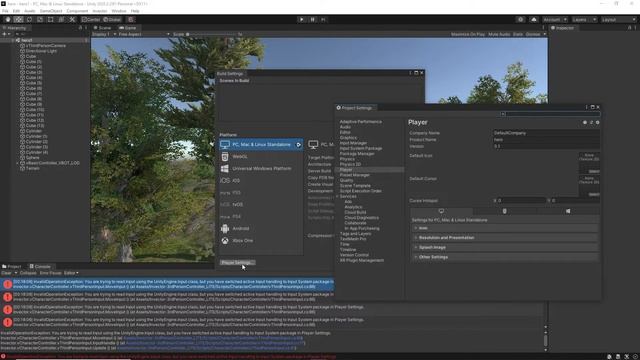Image resolution: width=640 pixels, height=360 pixels.
Task: Toggle Maximize On Play in Game view
Action: pyautogui.click(x=468, y=34)
